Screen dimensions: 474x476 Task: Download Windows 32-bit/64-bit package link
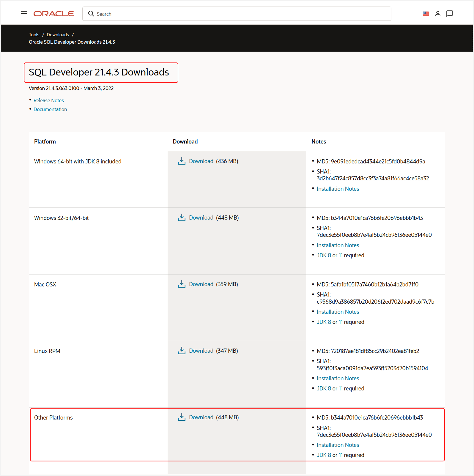201,217
